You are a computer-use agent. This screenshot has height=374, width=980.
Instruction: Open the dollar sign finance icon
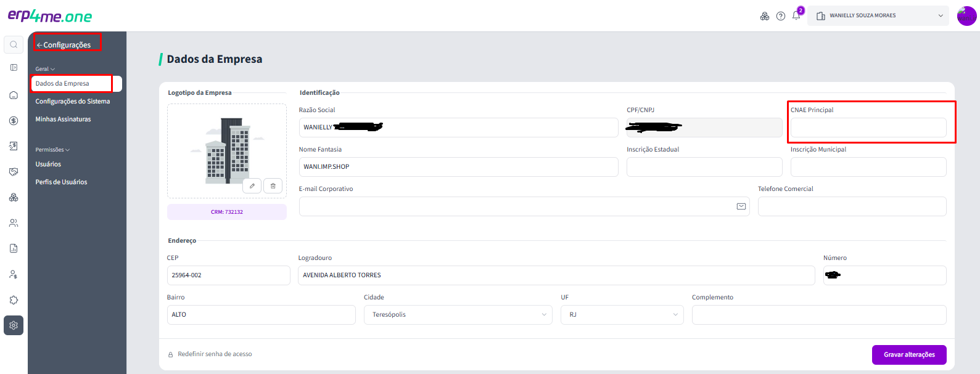coord(14,121)
